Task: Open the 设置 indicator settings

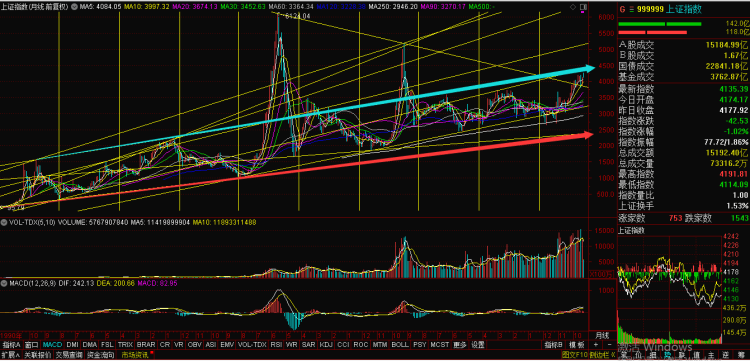Action: 477,345
